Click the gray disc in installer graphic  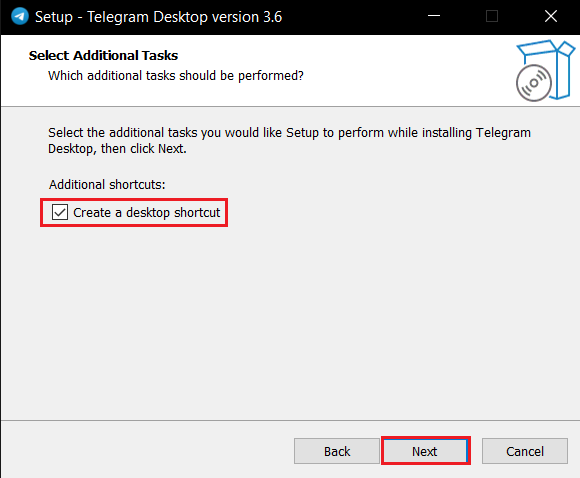[x=534, y=83]
